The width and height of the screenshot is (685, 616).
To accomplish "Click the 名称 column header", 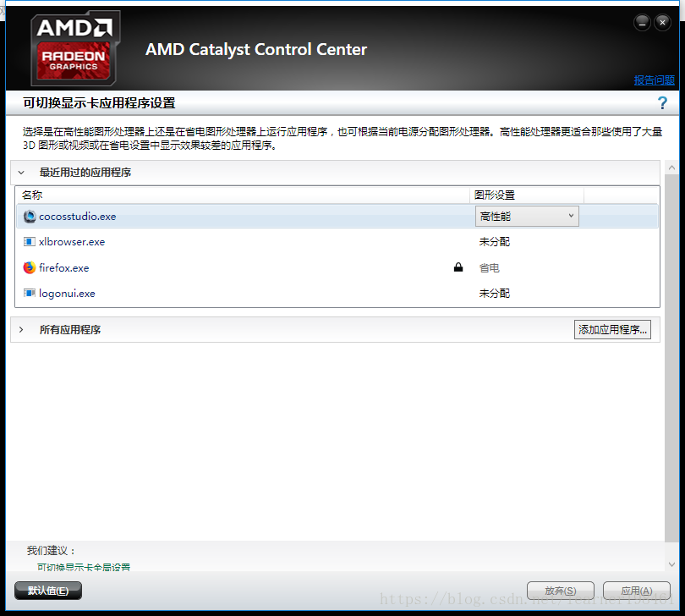I will (243, 195).
